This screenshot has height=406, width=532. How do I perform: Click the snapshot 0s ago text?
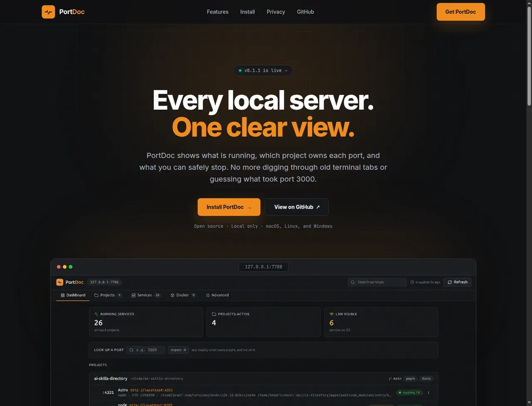428,282
